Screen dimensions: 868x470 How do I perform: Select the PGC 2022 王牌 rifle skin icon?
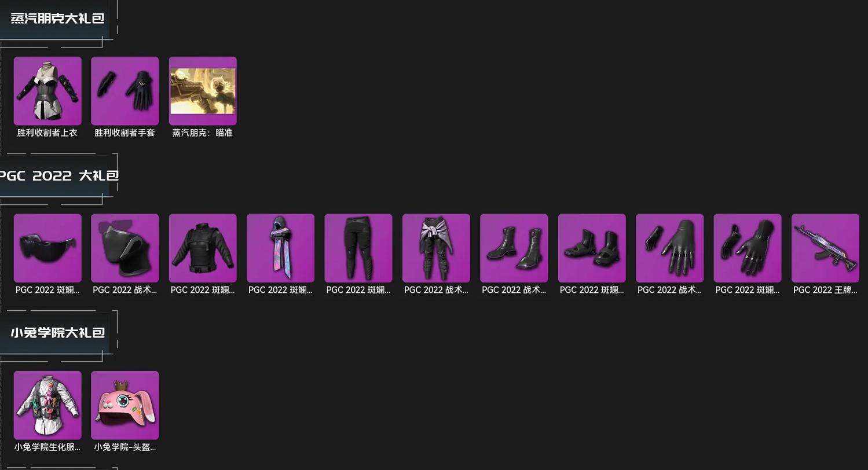pos(825,248)
